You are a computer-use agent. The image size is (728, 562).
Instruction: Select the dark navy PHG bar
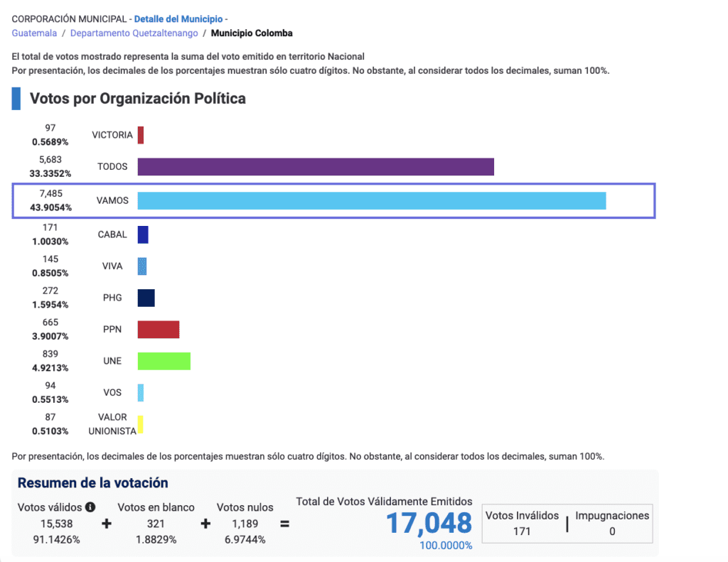point(146,298)
